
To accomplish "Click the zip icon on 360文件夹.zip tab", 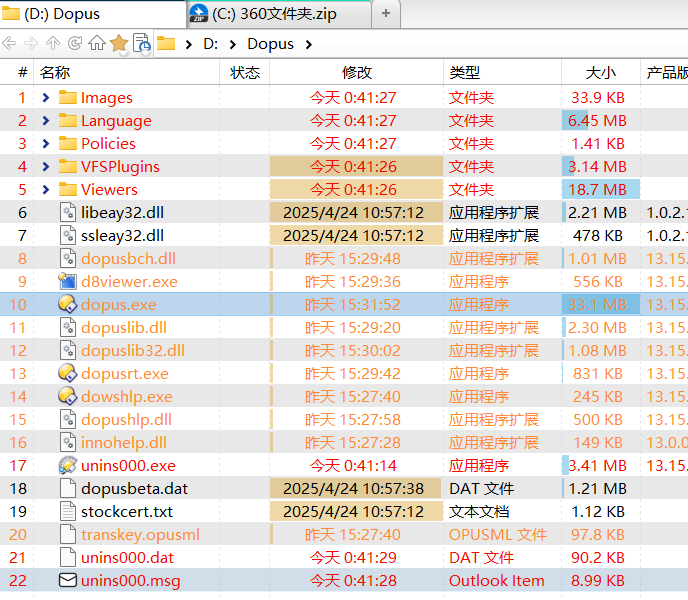I will 199,13.
